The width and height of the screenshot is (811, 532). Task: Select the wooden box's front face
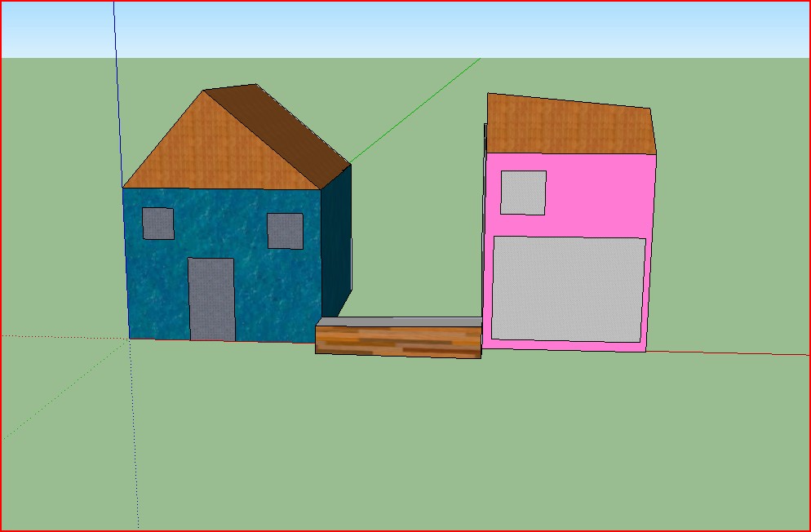(398, 341)
